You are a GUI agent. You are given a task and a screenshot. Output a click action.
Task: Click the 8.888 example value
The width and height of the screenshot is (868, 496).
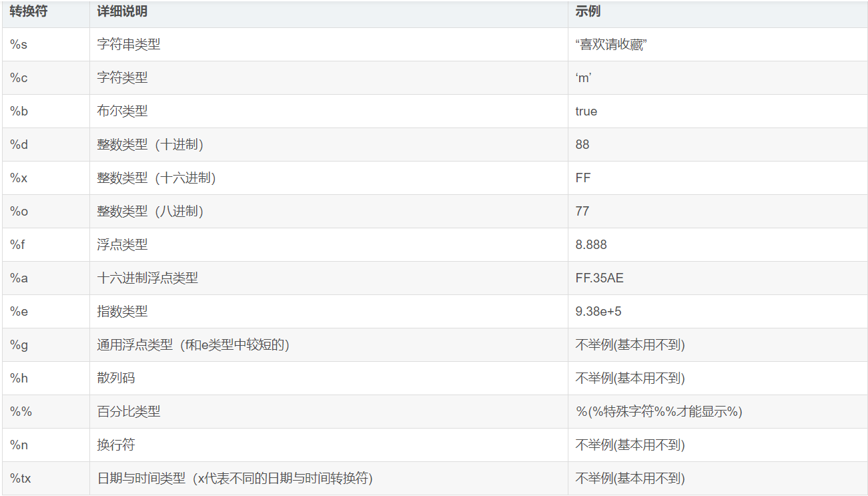(591, 245)
